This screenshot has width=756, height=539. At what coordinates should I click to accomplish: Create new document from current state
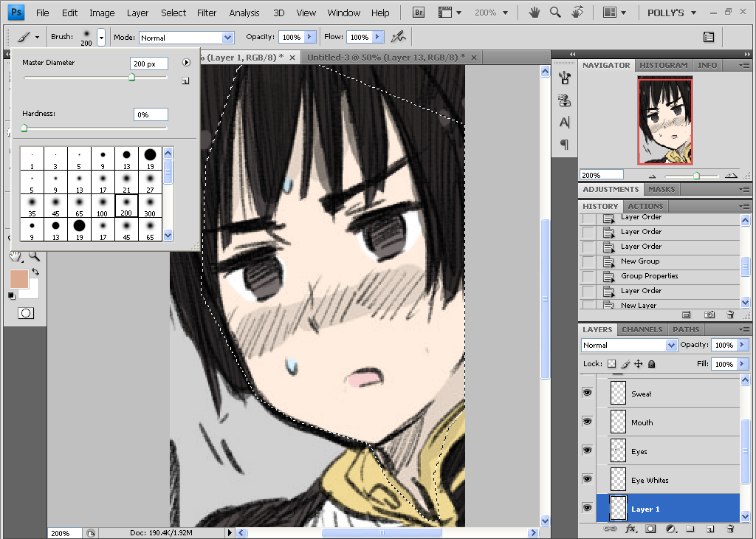click(x=687, y=315)
